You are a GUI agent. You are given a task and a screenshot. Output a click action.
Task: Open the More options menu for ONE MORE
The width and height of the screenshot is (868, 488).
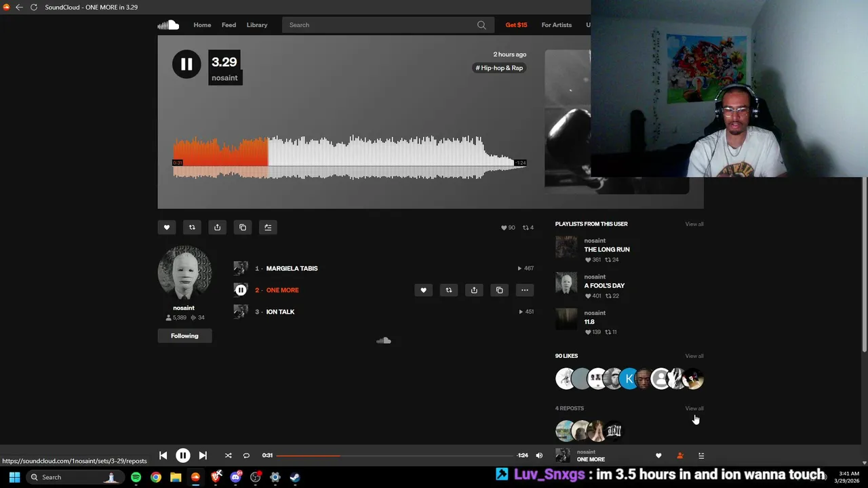pyautogui.click(x=525, y=290)
